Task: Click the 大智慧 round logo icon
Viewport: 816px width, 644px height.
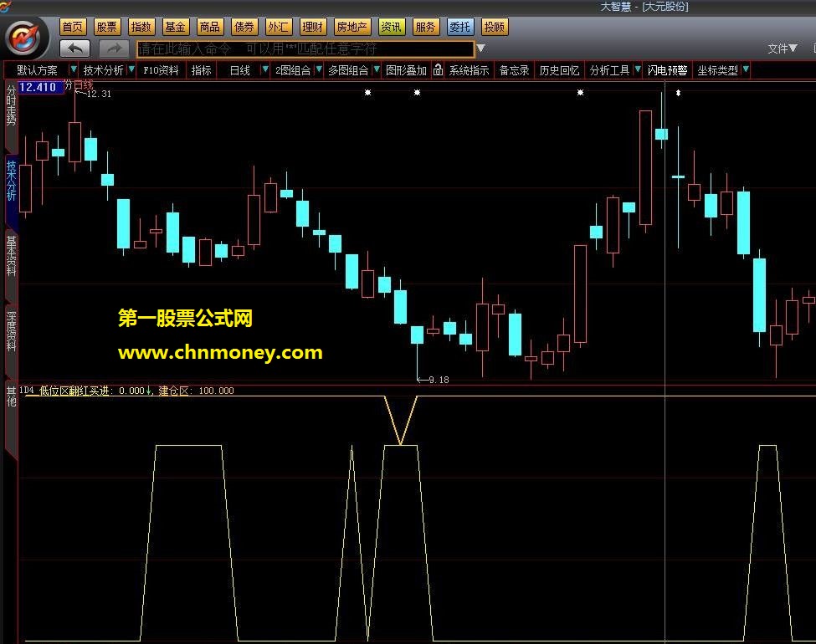Action: 24,38
